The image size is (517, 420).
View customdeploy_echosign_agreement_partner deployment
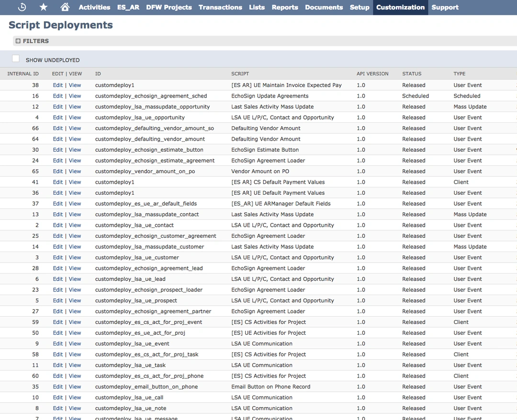(x=75, y=311)
